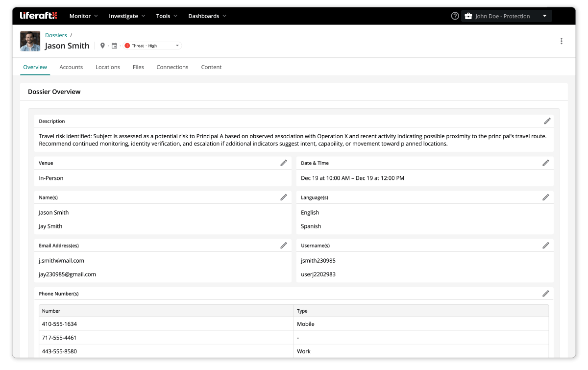This screenshot has width=588, height=370.
Task: Click the Dossier Overview heading
Action: point(54,92)
